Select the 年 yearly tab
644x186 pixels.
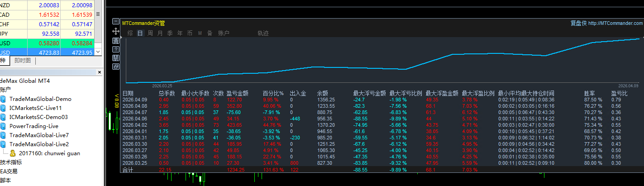(180, 33)
